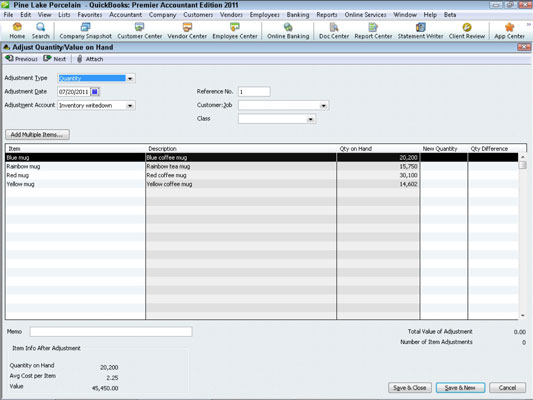The height and width of the screenshot is (400, 533).
Task: Expand the Adjustment Type dropdown
Action: point(130,79)
